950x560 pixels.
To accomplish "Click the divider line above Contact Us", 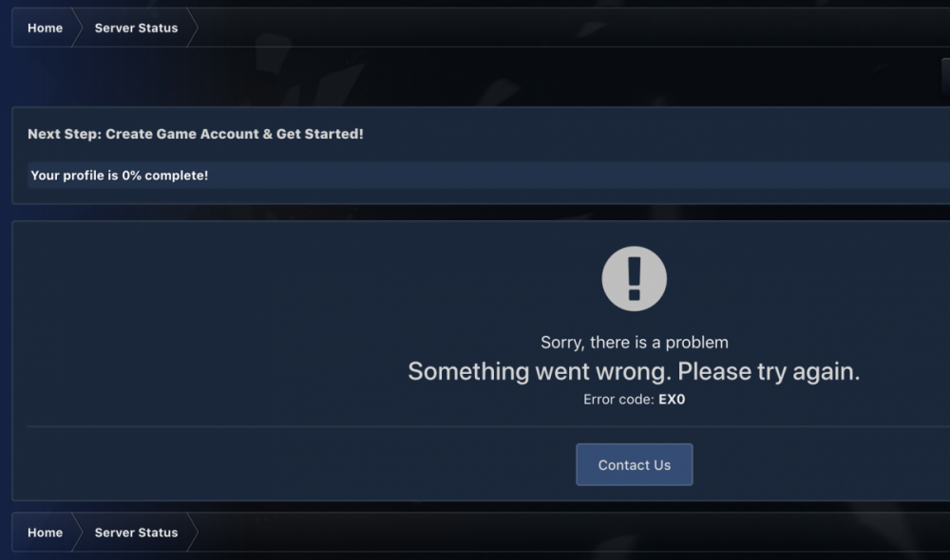I will pos(488,426).
